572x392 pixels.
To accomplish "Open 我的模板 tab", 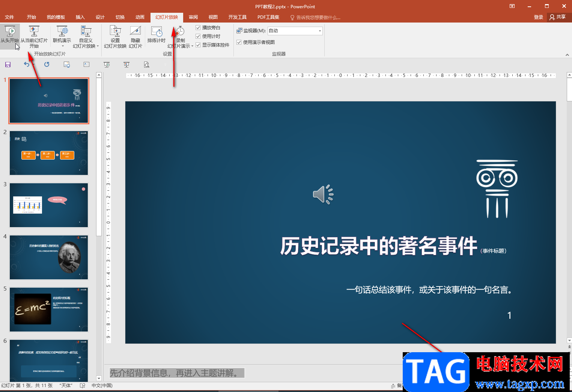I will click(56, 17).
